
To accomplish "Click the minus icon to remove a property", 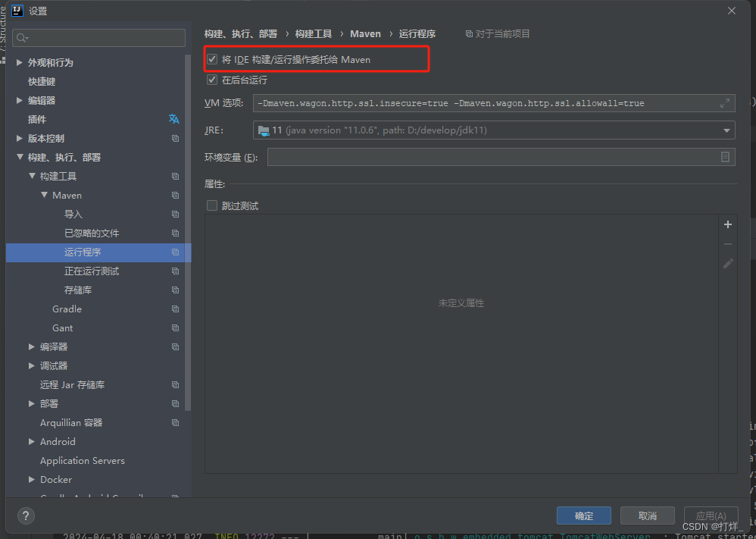I will tap(728, 243).
